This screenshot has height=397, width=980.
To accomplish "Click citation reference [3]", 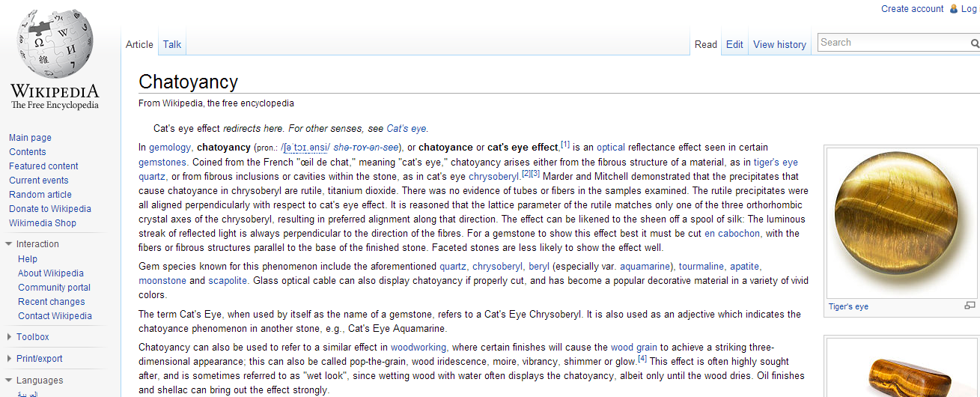I will point(535,174).
